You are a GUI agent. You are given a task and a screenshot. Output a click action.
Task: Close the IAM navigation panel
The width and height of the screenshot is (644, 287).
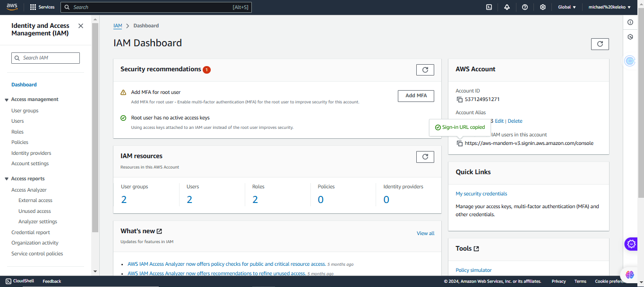click(81, 26)
